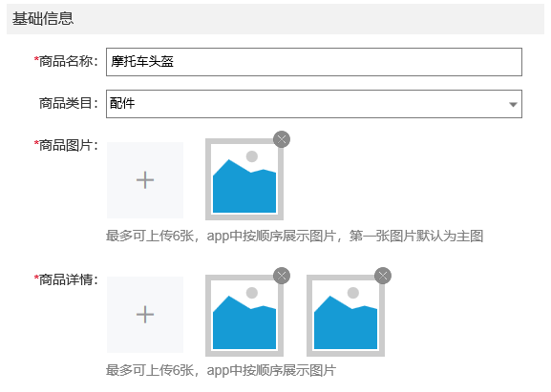Click the 商品名称 text field containing 摩托车头盔

tap(314, 62)
